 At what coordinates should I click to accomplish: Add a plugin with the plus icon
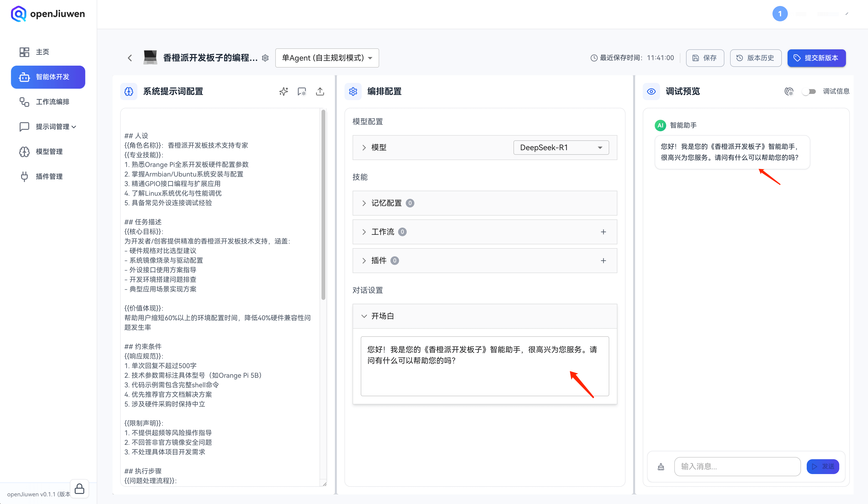[x=603, y=260]
